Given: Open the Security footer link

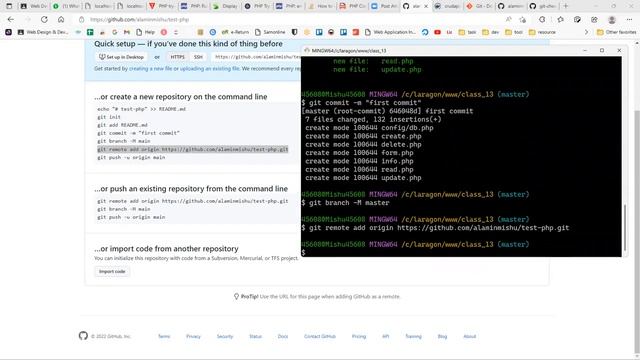Looking at the screenshot, I should [224, 336].
